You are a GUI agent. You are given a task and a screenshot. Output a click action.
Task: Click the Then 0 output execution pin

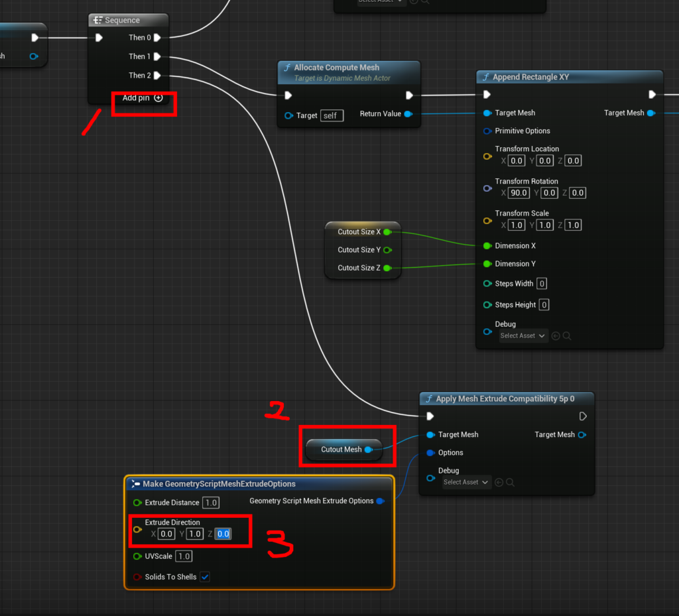pyautogui.click(x=157, y=38)
